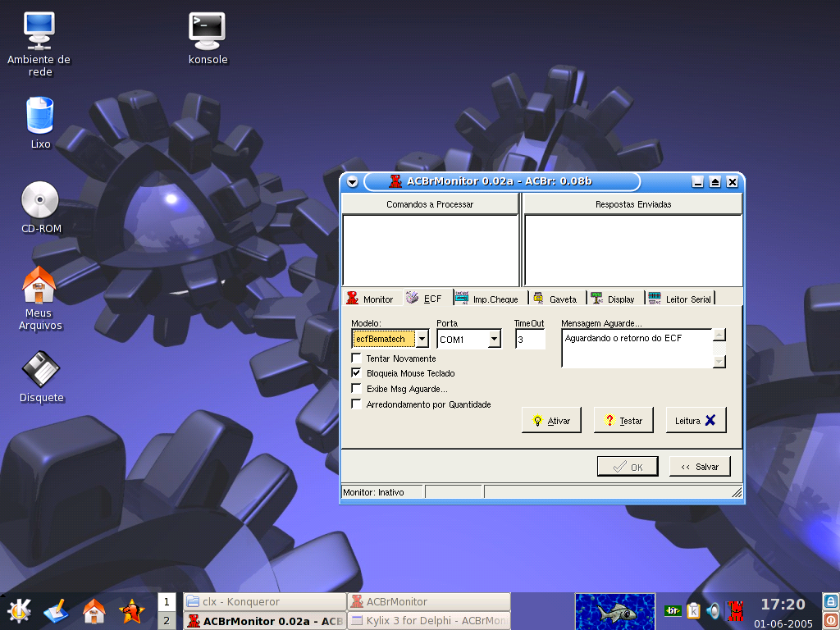Uncheck Bloqueia Mouse Teclado option

pos(357,373)
